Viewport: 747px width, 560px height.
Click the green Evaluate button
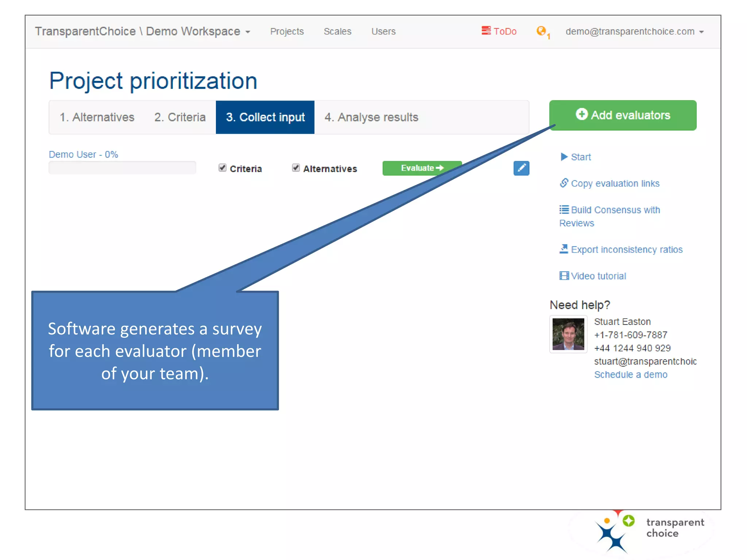tap(422, 168)
